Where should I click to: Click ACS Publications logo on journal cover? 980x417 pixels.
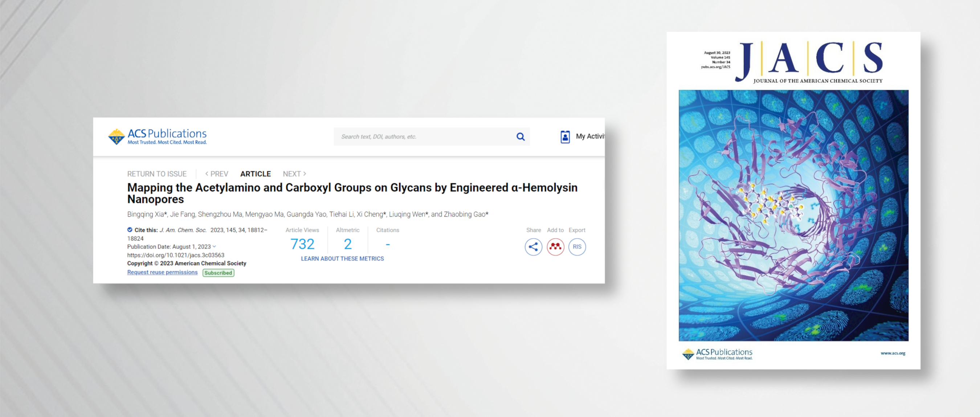717,354
